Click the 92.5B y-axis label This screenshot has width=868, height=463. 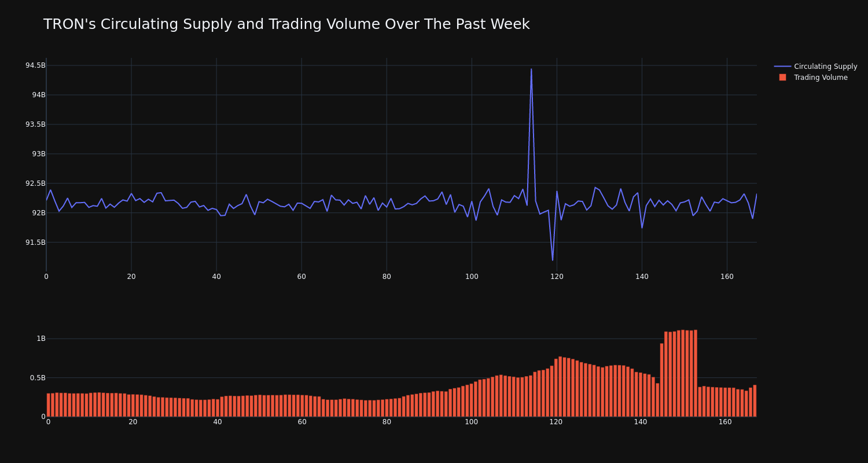35,183
